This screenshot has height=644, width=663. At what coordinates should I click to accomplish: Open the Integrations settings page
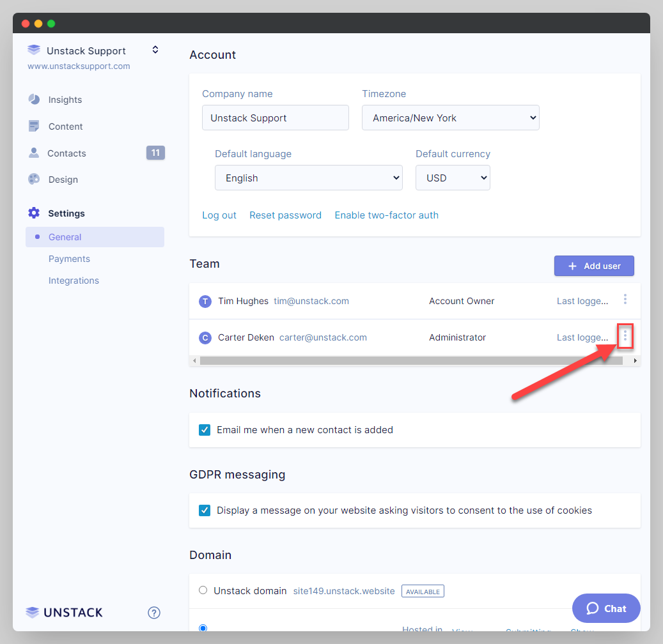pyautogui.click(x=74, y=280)
